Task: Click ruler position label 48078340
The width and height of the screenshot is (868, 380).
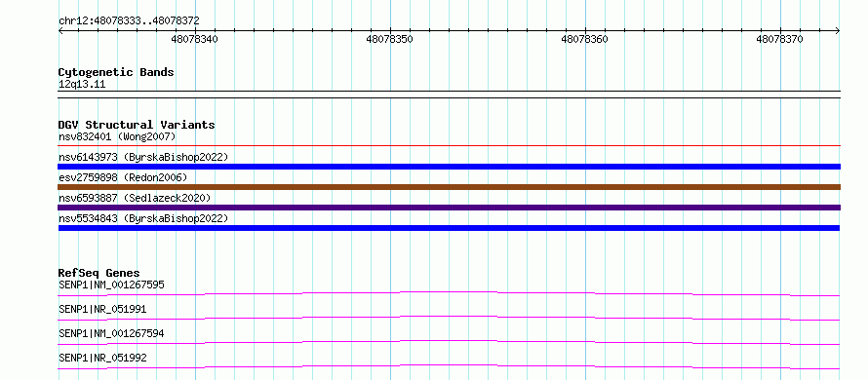Action: [195, 39]
